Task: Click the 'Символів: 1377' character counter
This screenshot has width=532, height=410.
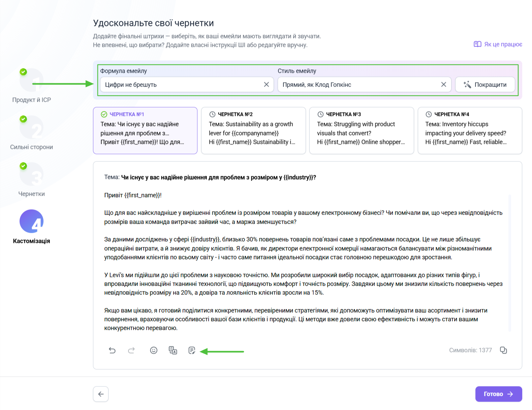Action: pyautogui.click(x=470, y=350)
